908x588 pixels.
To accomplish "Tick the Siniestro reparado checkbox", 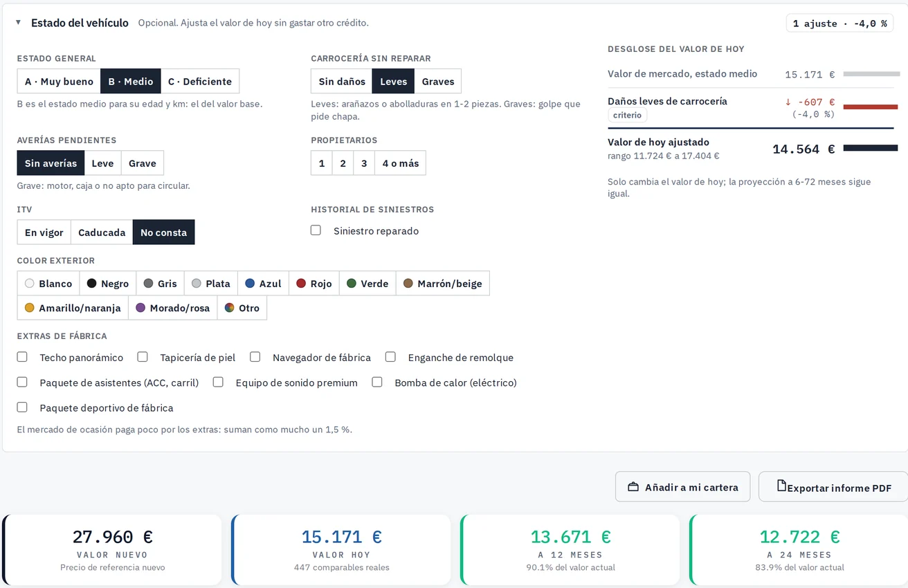I will (316, 230).
